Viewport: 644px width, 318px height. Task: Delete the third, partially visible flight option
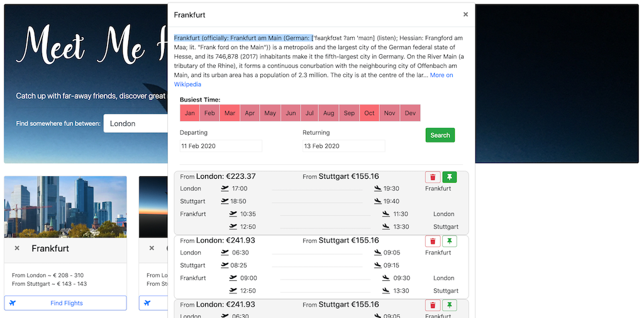point(433,305)
